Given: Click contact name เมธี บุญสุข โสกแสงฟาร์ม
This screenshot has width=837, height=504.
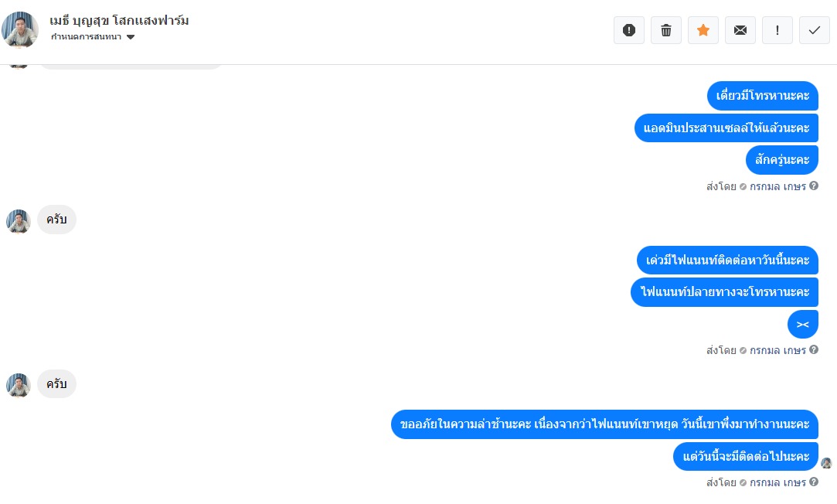Looking at the screenshot, I should coord(120,21).
